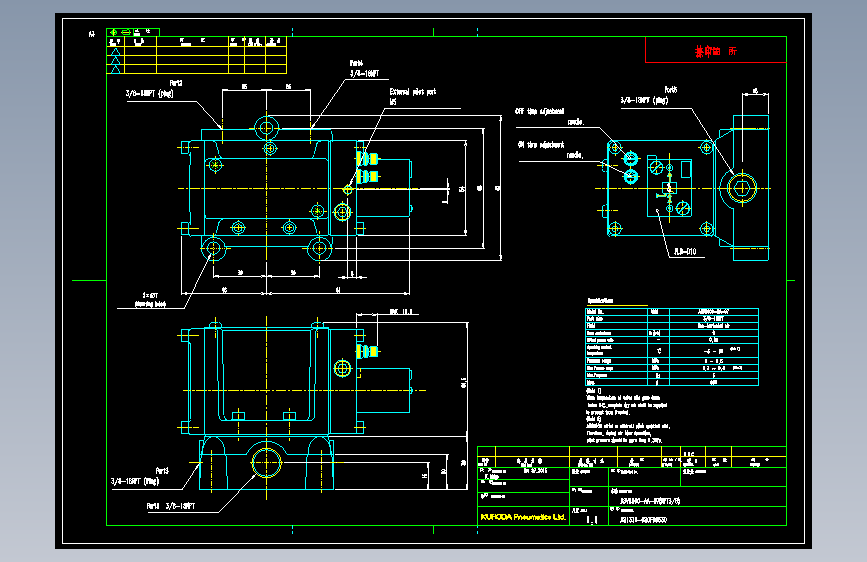Select the red stamp box in the top-right corner

[x=715, y=50]
